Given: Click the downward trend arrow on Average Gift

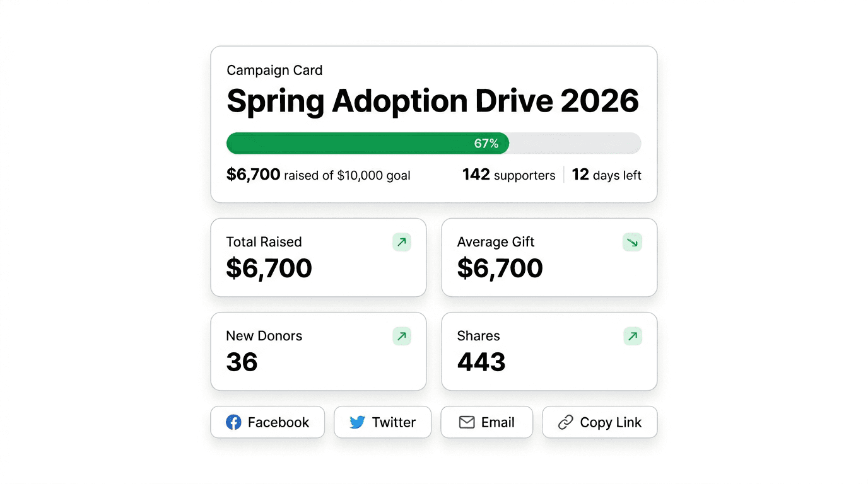Looking at the screenshot, I should 632,242.
